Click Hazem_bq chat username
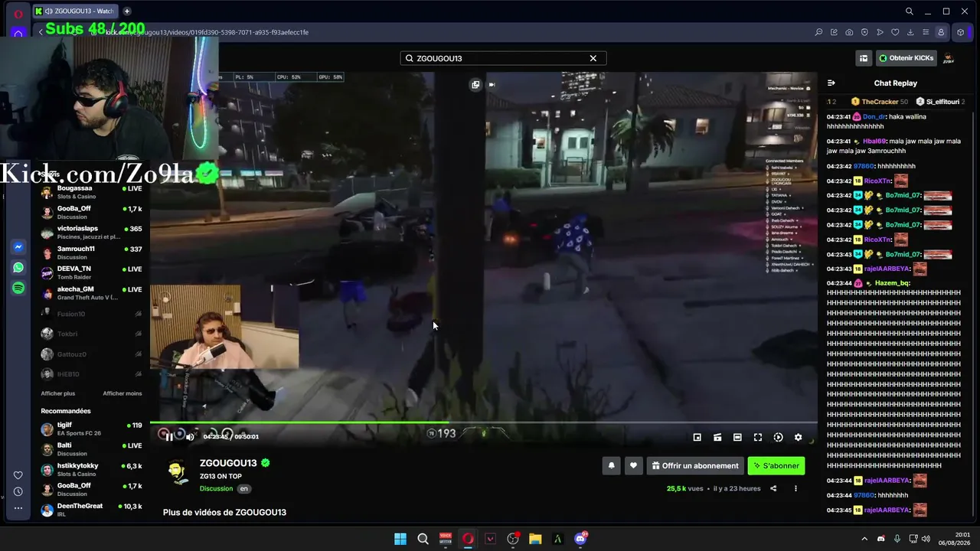Image resolution: width=980 pixels, height=551 pixels. point(892,283)
